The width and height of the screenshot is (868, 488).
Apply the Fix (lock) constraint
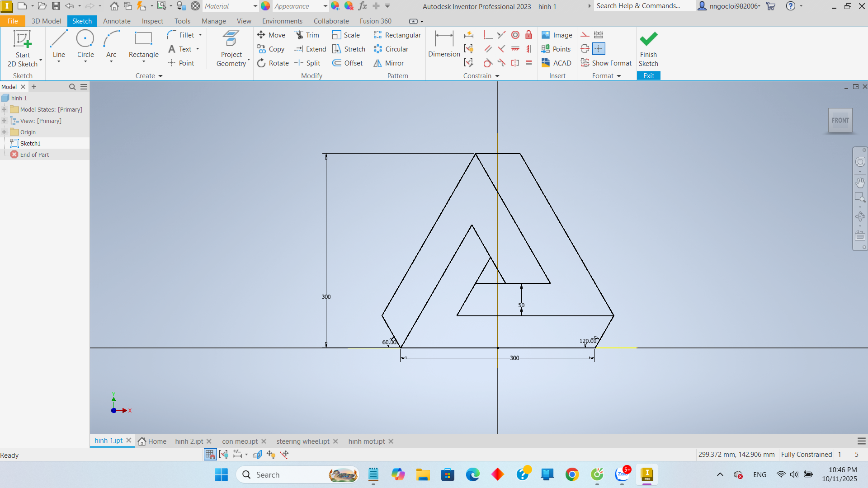(528, 35)
